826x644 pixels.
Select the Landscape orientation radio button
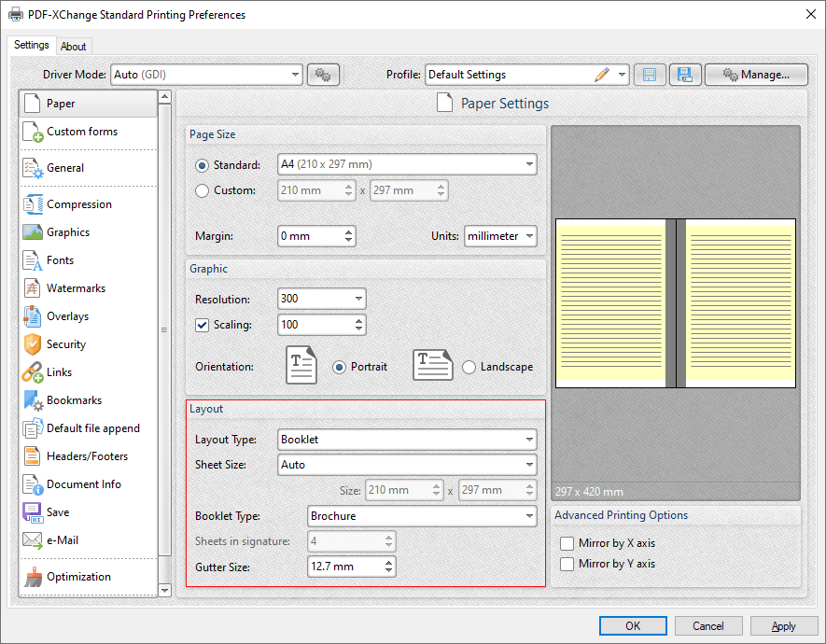pos(469,367)
